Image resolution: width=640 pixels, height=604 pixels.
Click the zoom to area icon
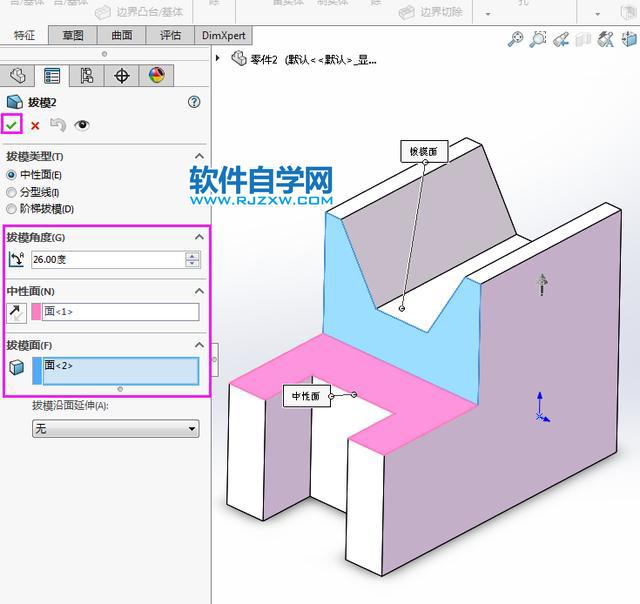click(x=538, y=39)
